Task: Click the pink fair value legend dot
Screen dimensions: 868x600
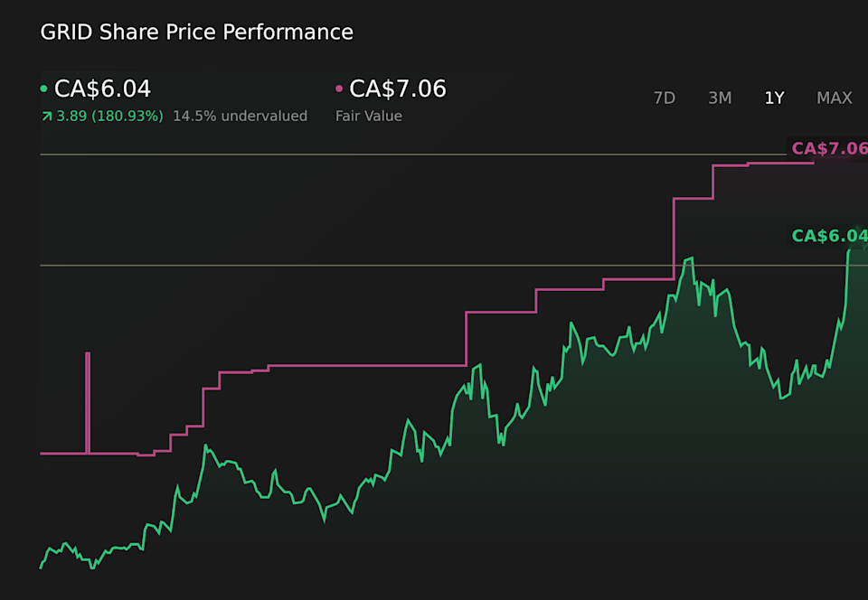Action: 340,89
